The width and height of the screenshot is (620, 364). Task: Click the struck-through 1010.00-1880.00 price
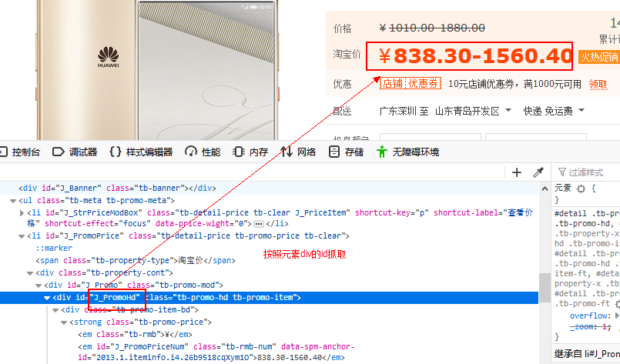[437, 28]
